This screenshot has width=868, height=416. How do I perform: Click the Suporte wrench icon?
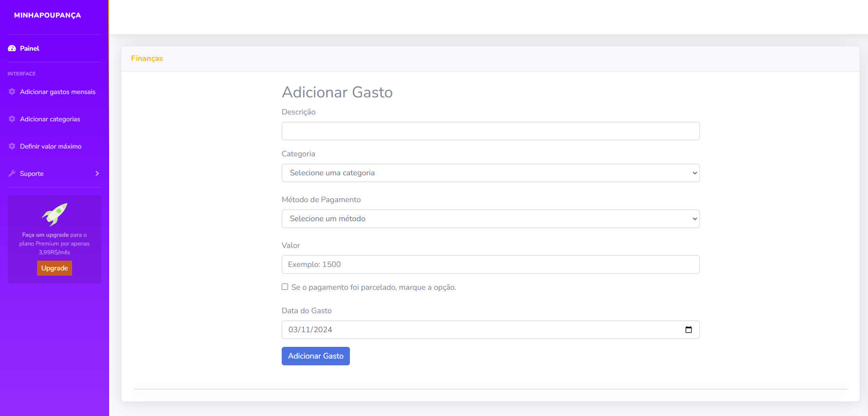tap(12, 173)
